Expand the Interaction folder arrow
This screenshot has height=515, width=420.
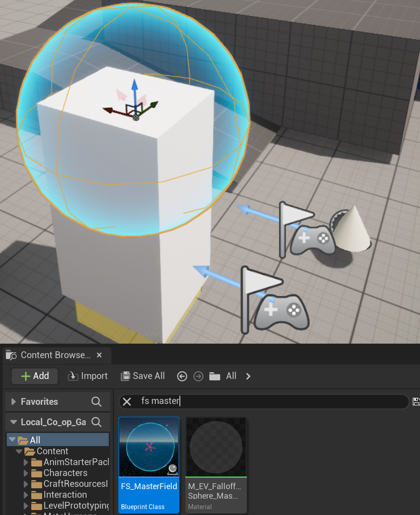click(x=26, y=495)
